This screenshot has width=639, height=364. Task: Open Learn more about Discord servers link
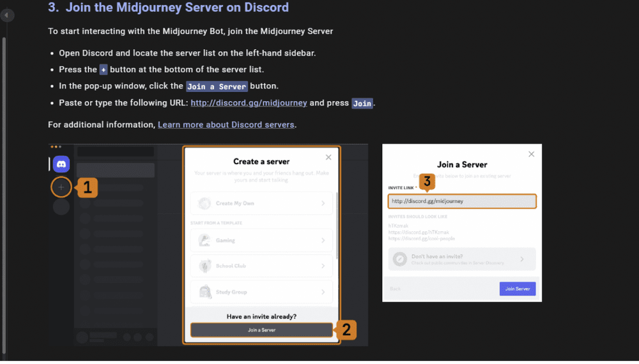[226, 125]
